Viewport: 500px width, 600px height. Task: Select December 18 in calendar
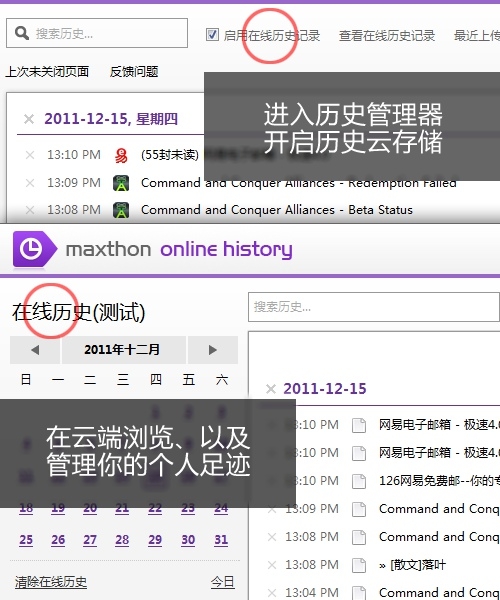coord(26,508)
